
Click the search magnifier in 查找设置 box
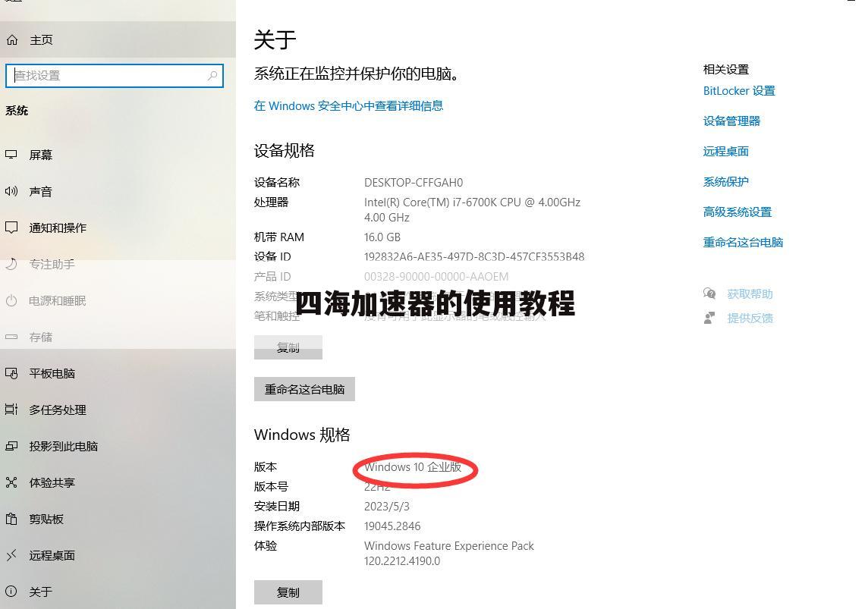(212, 75)
